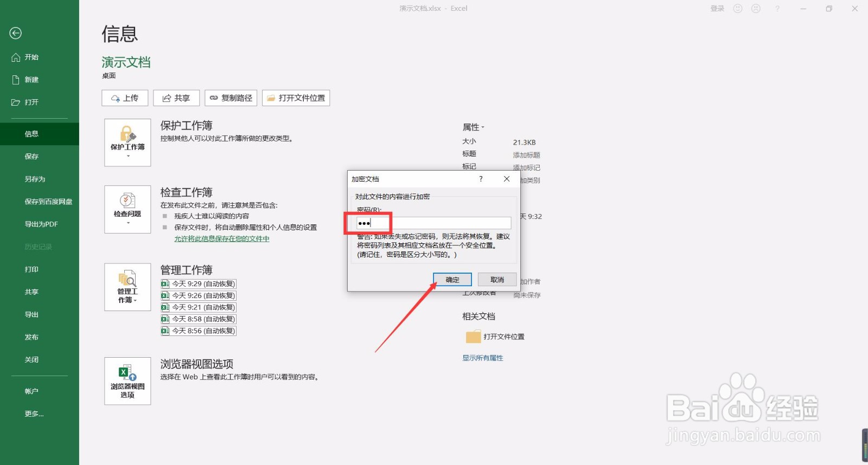The height and width of the screenshot is (465, 868).
Task: Open the folder icon under 相关文档
Action: tap(474, 337)
